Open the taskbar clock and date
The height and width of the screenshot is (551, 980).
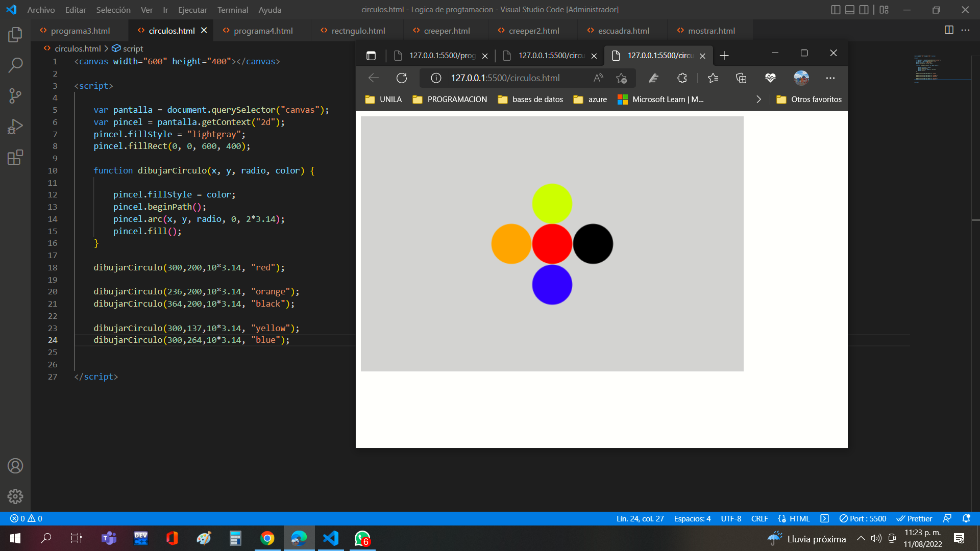pyautogui.click(x=922, y=538)
